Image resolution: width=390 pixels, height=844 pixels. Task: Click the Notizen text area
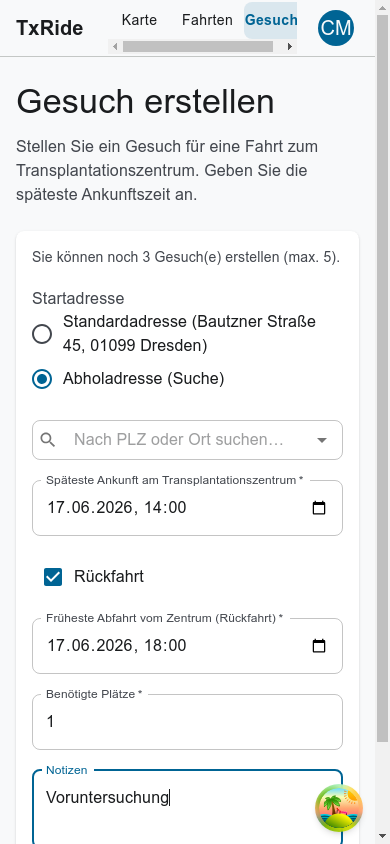pyautogui.click(x=187, y=807)
